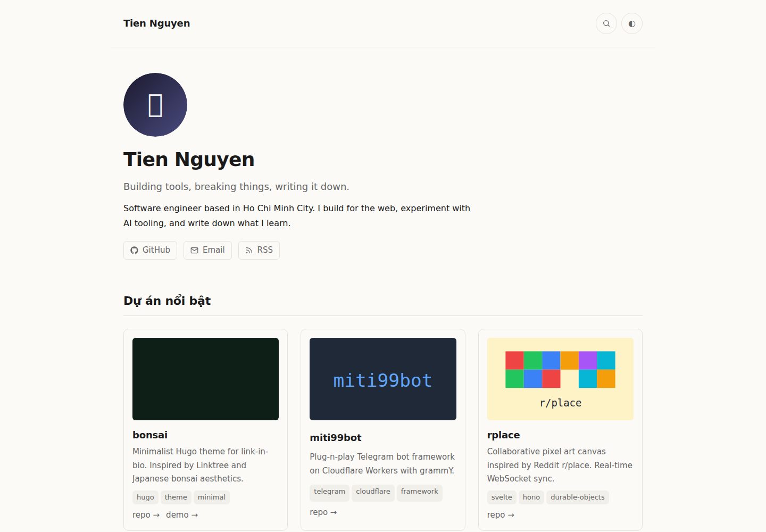Viewport: 766px width, 532px height.
Task: Open the bonsai demo link
Action: 182,515
